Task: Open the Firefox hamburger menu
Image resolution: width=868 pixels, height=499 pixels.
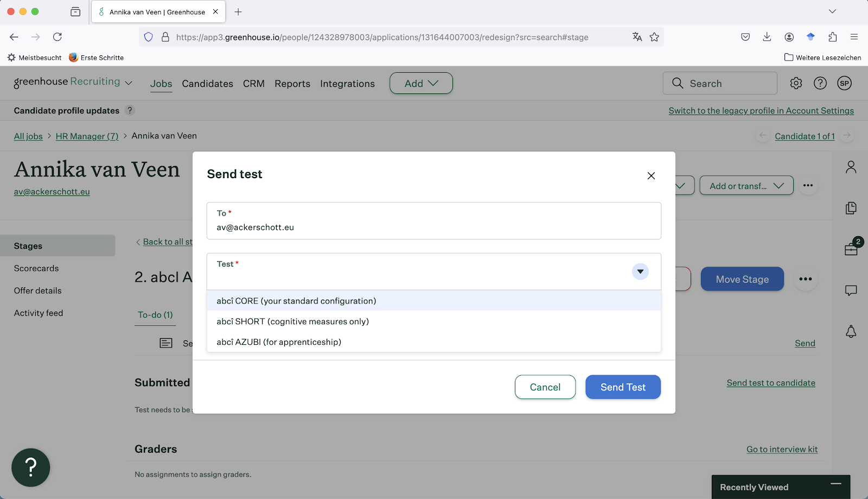Action: [854, 37]
